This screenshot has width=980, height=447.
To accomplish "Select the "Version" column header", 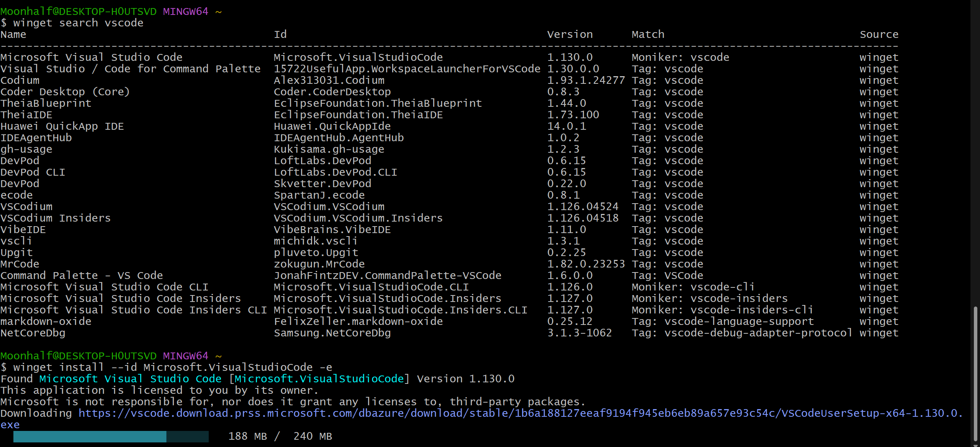I will pos(570,34).
